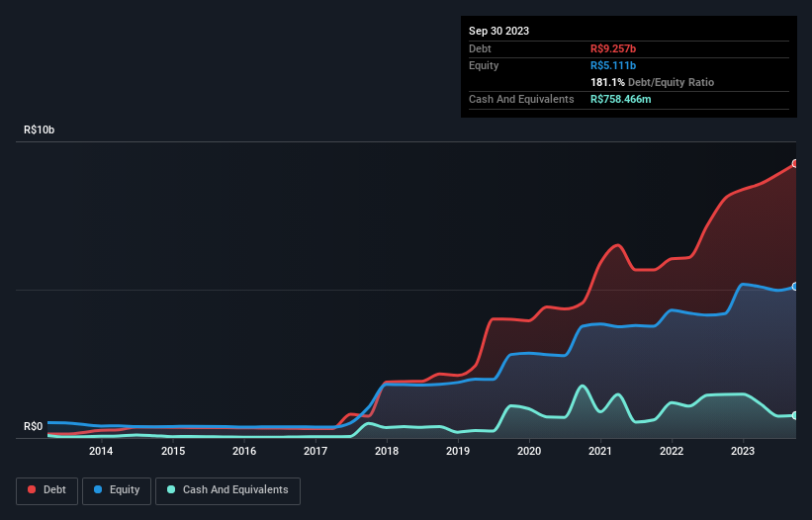Click the 2014 x-axis label
Screen dimensions: 812x520
[x=101, y=451]
